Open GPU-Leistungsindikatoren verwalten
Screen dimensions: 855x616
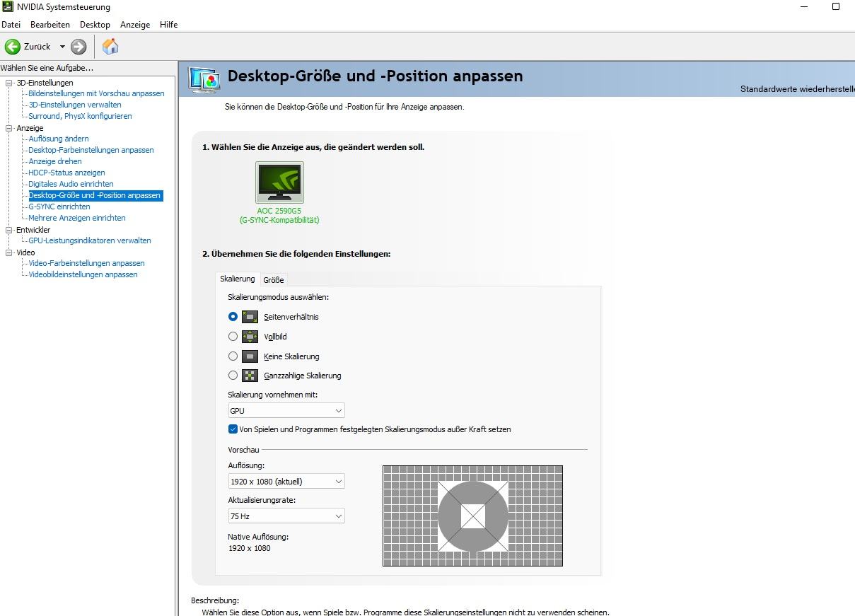click(x=90, y=240)
